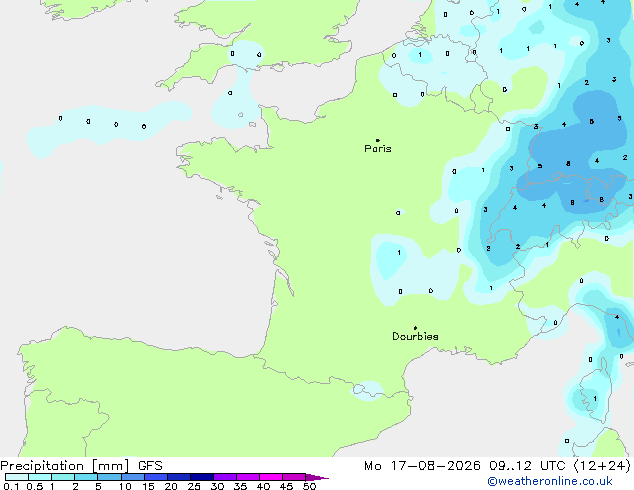Select the 1 to 2 mm legend swatch
Image resolution: width=634 pixels, height=490 pixels.
click(x=63, y=477)
